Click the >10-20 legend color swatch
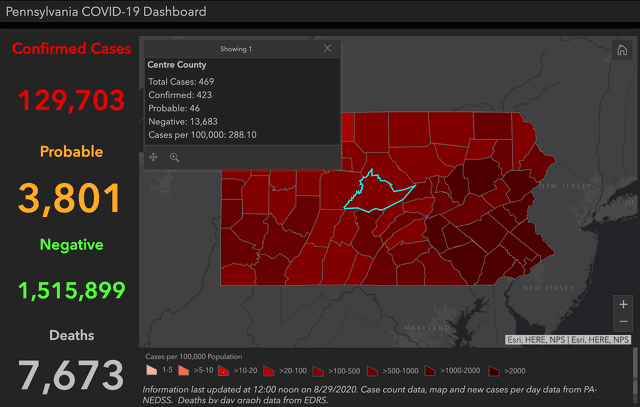This screenshot has height=407, width=640. (x=223, y=371)
